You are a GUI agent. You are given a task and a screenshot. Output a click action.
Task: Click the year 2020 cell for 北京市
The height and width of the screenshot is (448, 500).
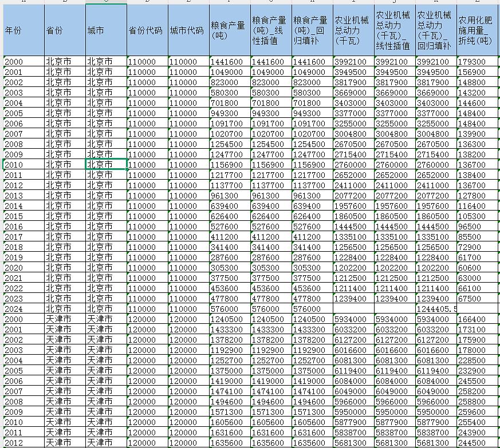23,267
